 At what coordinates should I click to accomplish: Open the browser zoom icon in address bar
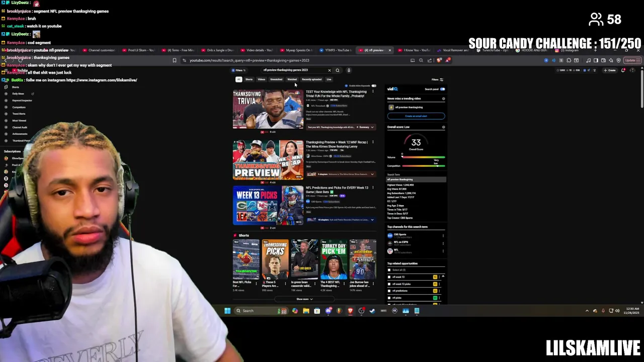pyautogui.click(x=421, y=60)
